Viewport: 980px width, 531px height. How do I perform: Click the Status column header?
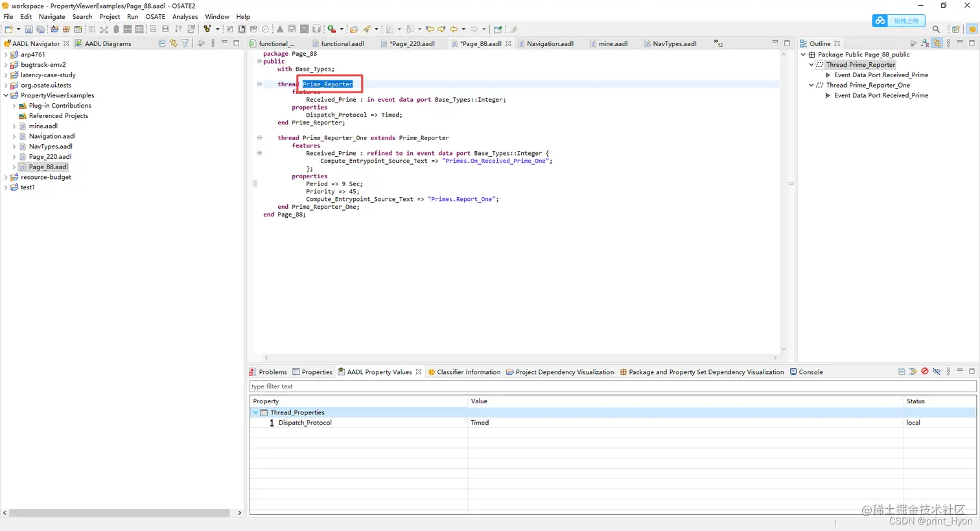[x=940, y=401]
